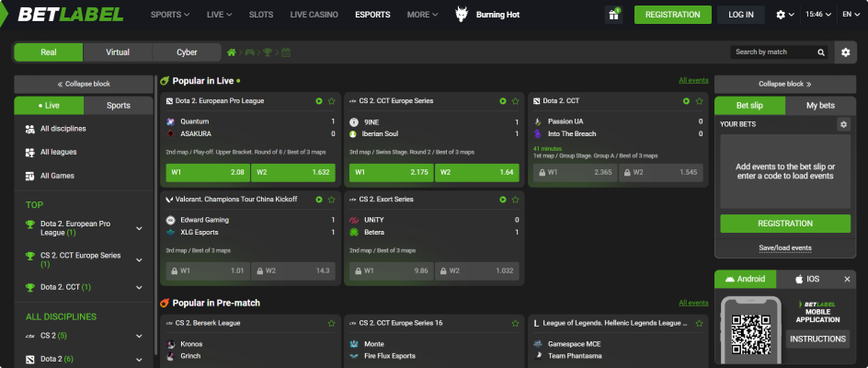Open SLOTS in top navigation

(x=261, y=15)
